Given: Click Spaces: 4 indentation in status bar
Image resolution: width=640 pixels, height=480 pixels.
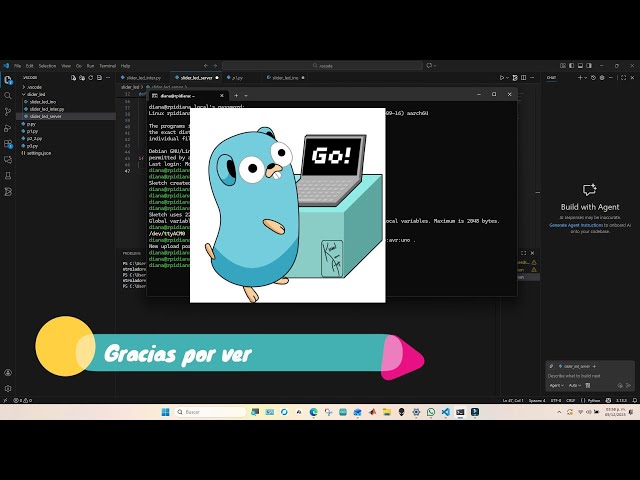Looking at the screenshot, I should [537, 400].
